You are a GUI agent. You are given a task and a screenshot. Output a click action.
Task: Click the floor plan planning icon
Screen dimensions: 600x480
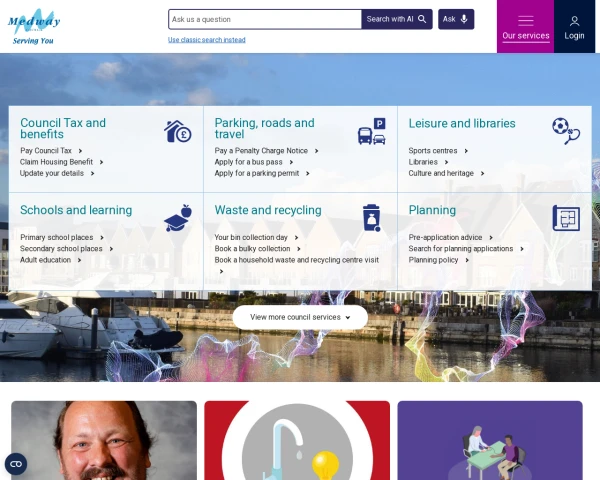[566, 218]
